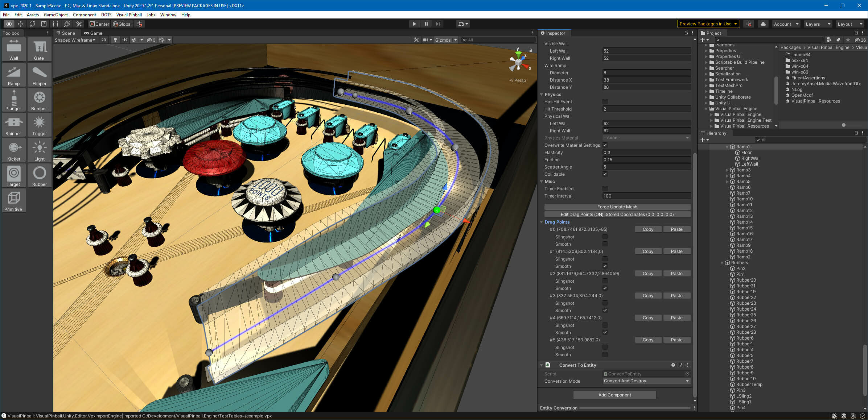Click the scene orientation gizmo
The height and width of the screenshot is (420, 868).
pos(519,62)
